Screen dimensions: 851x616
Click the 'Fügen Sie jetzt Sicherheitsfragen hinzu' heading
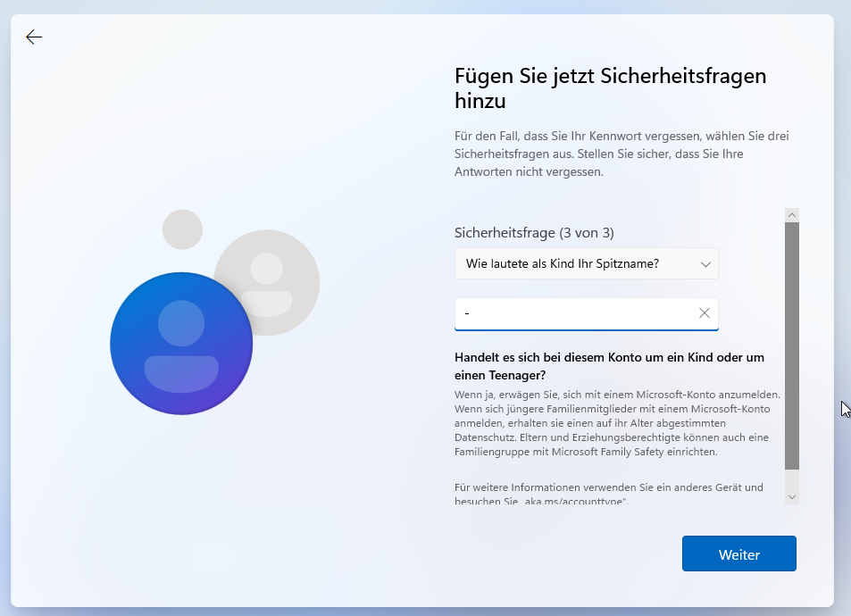coord(610,88)
